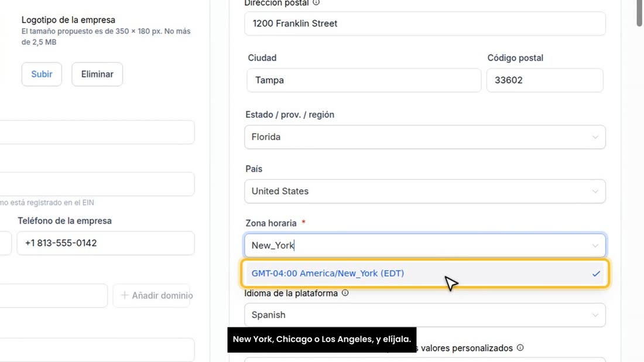The width and height of the screenshot is (644, 362).
Task: Click the Eliminar logo button
Action: (97, 74)
